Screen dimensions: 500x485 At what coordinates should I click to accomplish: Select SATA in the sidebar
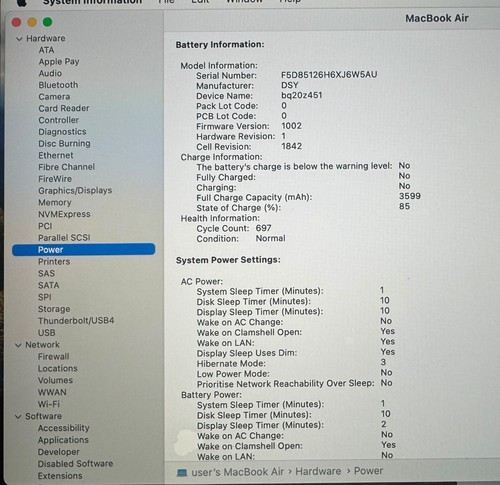click(49, 285)
